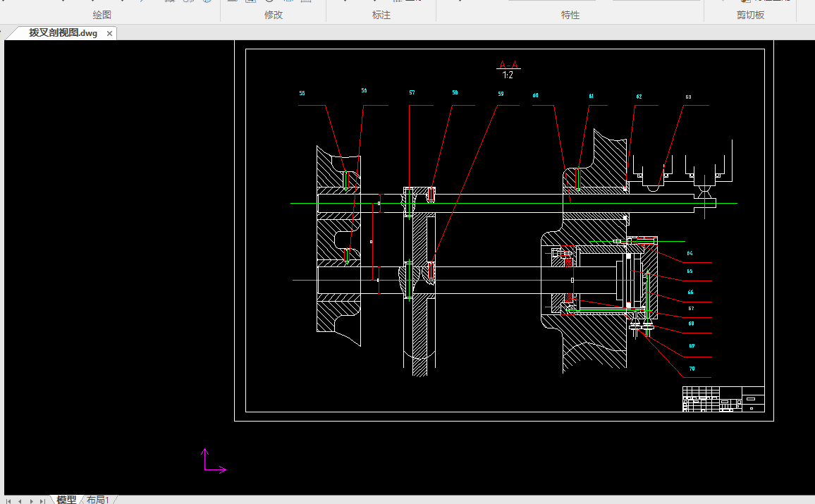The image size is (815, 504).
Task: Expand the 特性 ribbon panel label
Action: pyautogui.click(x=570, y=15)
